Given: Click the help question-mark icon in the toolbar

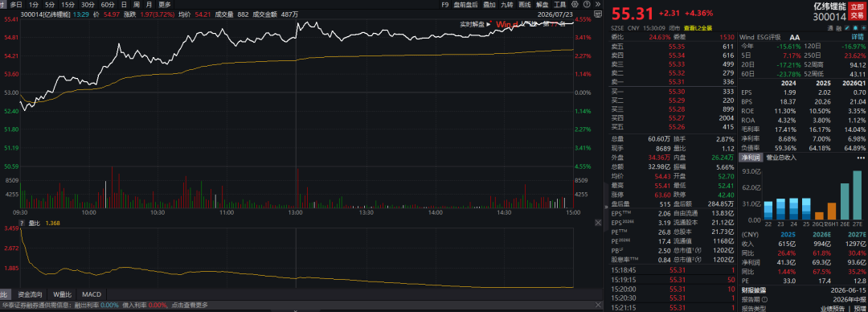Looking at the screenshot, I should coord(587,4).
